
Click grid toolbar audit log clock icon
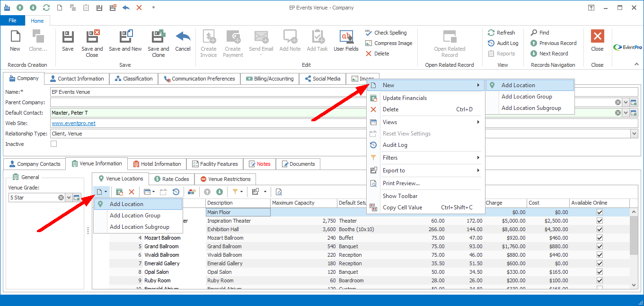coord(176,192)
